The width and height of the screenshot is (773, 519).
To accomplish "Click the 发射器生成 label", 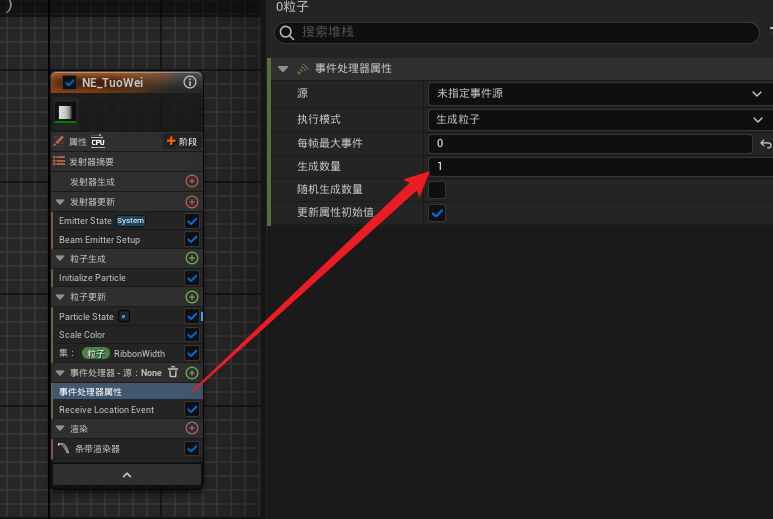I will pos(92,182).
